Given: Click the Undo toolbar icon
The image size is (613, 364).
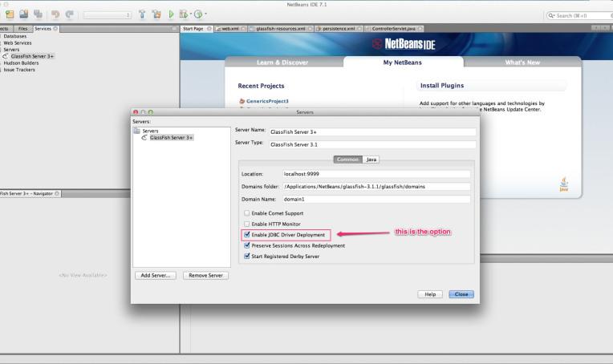Looking at the screenshot, I should pos(55,14).
